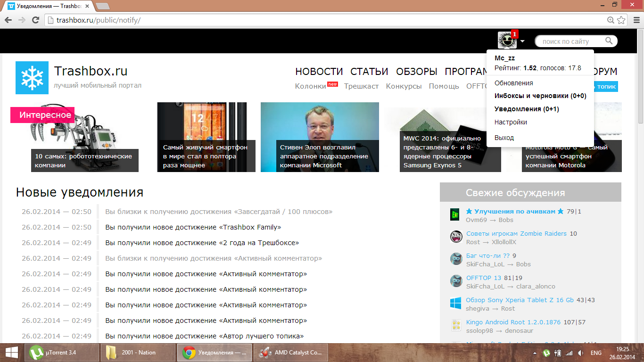This screenshot has height=362, width=644.
Task: Click avatar beside OFFTOP 13 discussion
Action: [x=456, y=281]
